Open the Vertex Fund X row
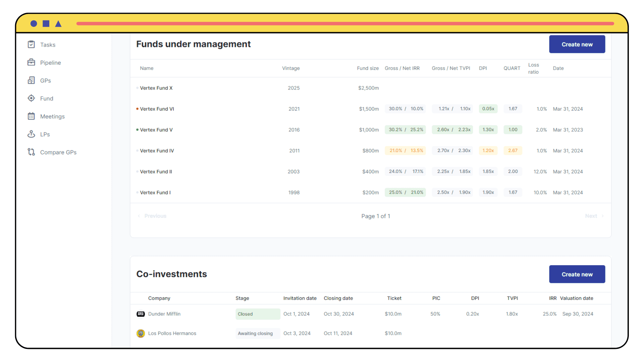This screenshot has height=362, width=644. [370, 88]
